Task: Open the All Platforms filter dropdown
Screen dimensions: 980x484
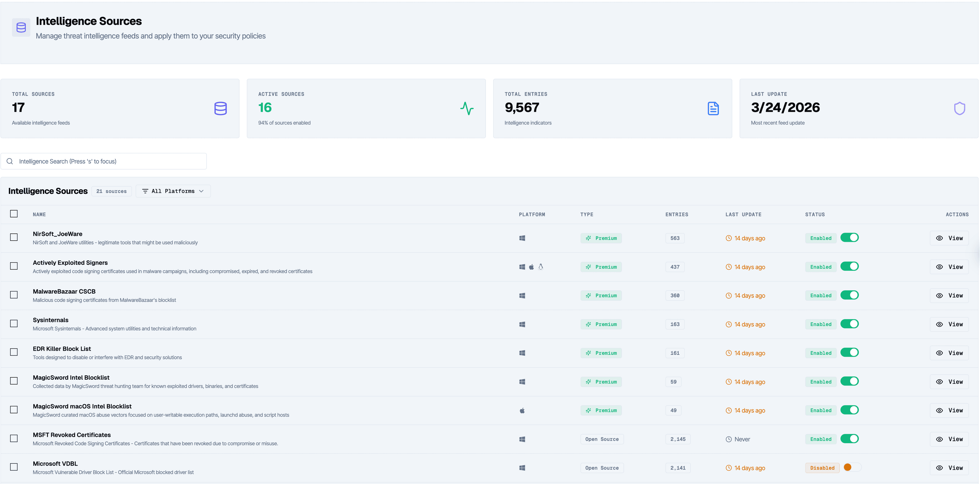Action: (173, 191)
